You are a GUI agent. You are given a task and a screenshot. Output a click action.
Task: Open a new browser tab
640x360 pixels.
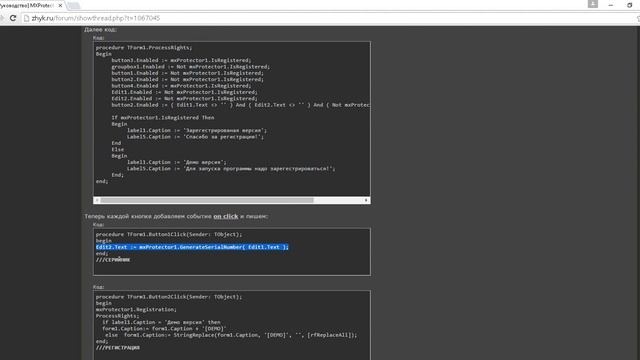pos(74,6)
